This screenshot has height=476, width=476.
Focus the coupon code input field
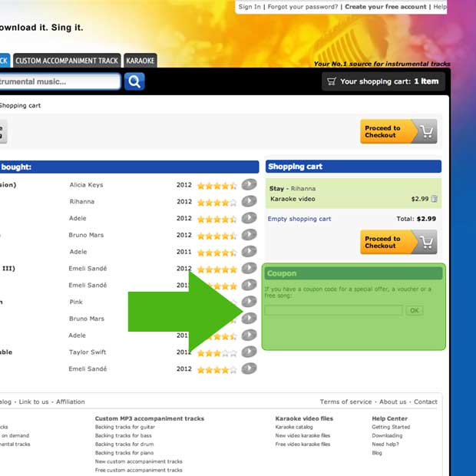point(333,310)
